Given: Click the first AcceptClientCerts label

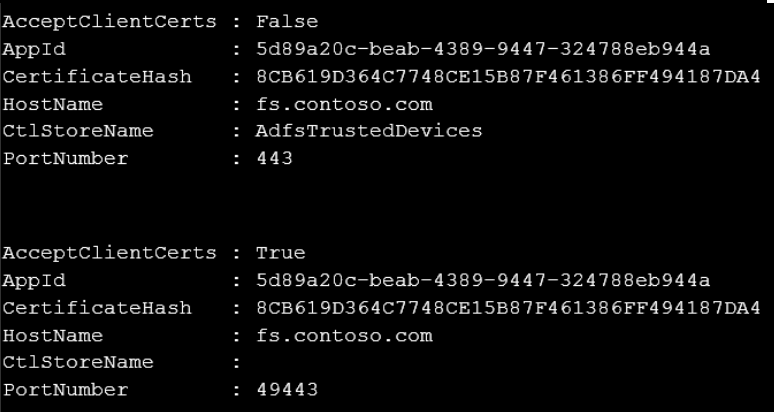Looking at the screenshot, I should [x=110, y=22].
